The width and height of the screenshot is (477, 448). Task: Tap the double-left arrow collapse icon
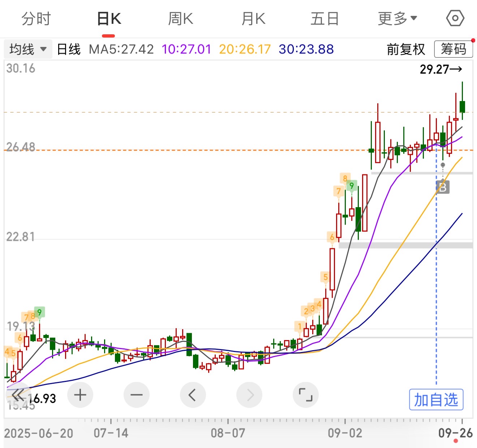tap(17, 395)
